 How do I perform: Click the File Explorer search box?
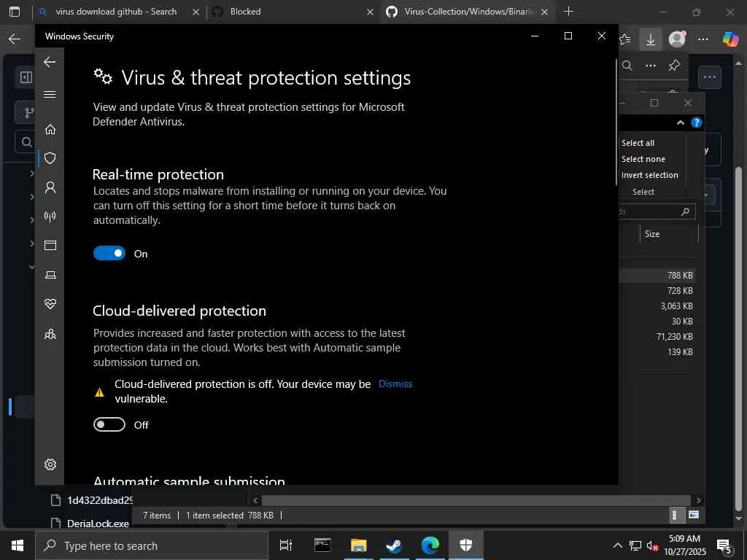pos(657,212)
